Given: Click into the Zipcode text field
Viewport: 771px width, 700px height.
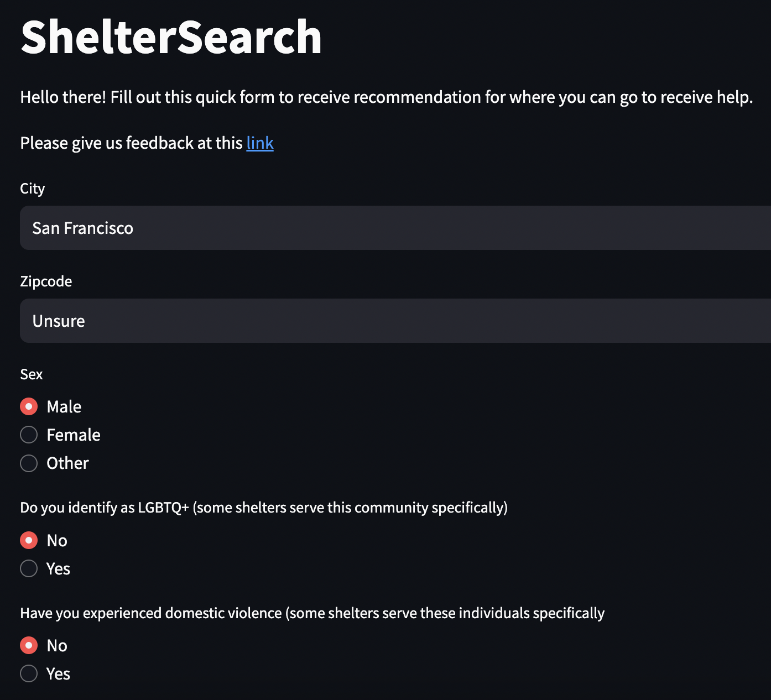Looking at the screenshot, I should tap(395, 321).
